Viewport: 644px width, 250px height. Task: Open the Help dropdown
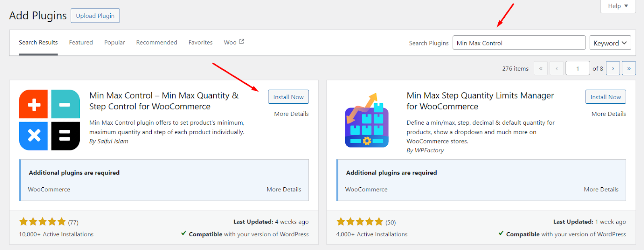(618, 6)
